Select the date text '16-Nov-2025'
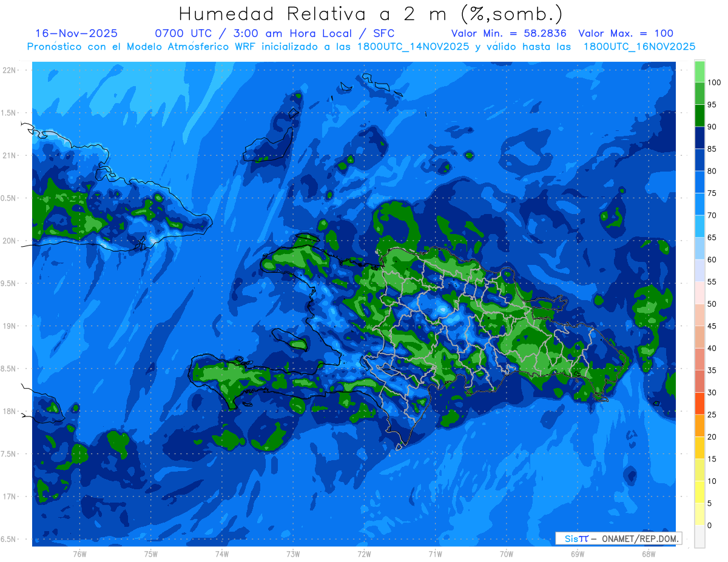728x562 pixels. 76,33
